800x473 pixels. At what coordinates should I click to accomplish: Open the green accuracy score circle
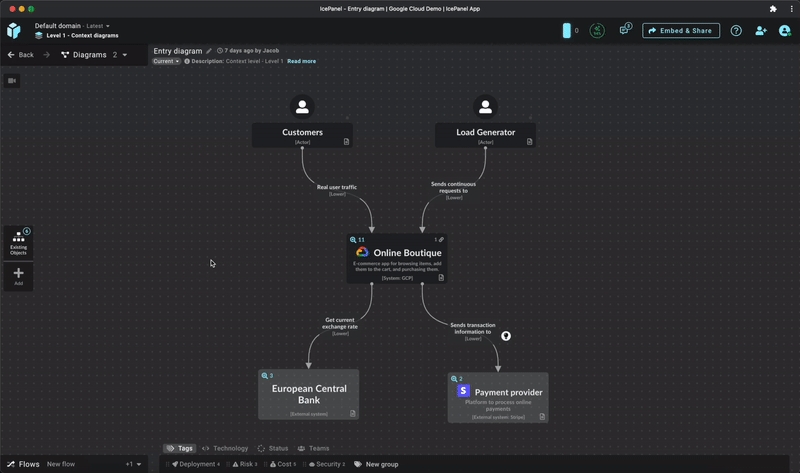597,31
